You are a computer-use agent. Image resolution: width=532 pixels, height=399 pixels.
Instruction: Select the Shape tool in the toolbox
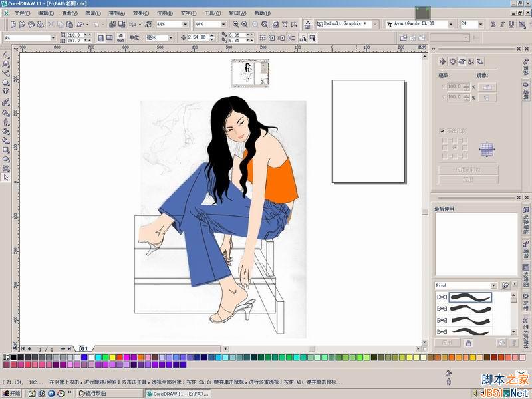(x=6, y=55)
